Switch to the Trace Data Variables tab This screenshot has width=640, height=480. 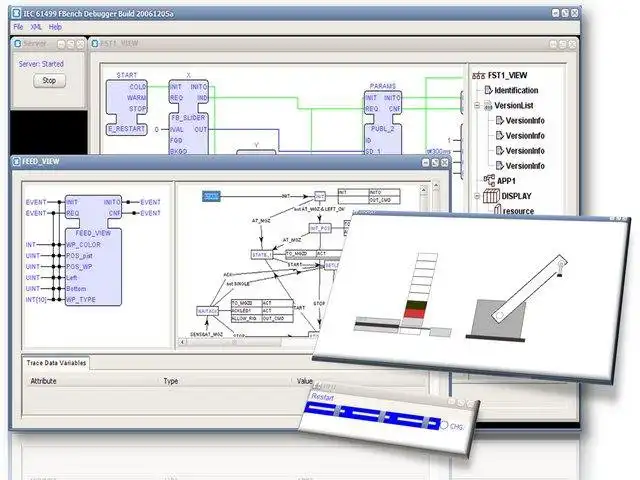point(56,362)
